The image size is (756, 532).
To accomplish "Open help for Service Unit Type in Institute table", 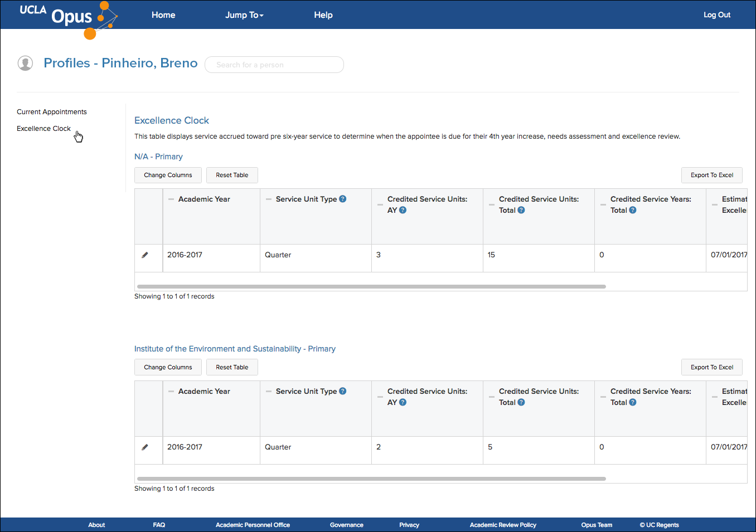I will click(x=343, y=391).
